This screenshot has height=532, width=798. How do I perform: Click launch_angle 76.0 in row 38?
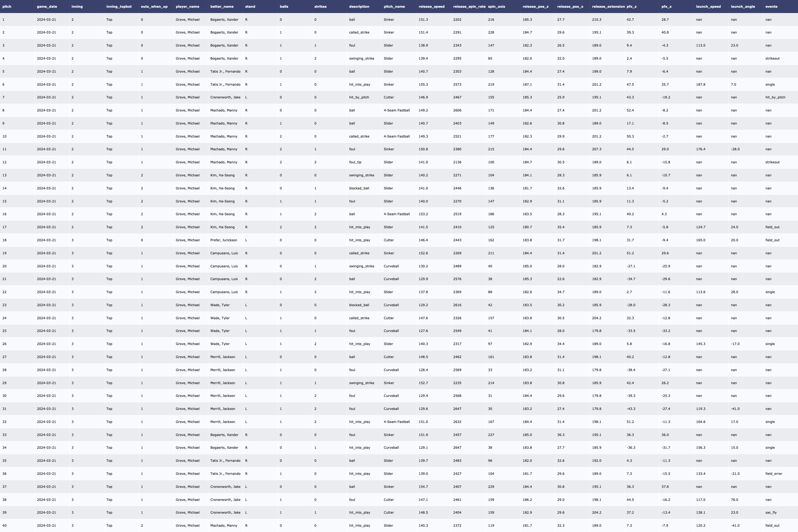[x=734, y=500]
